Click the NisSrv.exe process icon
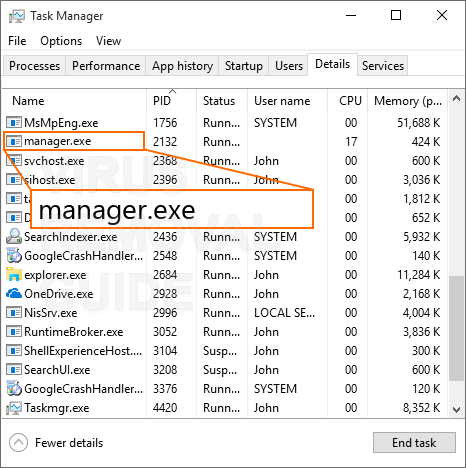466x468 pixels. pos(14,313)
